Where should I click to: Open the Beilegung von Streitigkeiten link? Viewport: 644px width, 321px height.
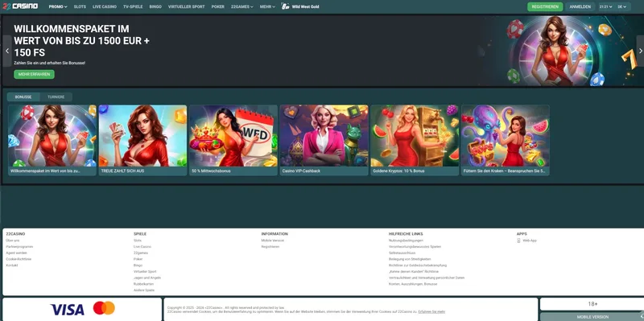tap(410, 259)
